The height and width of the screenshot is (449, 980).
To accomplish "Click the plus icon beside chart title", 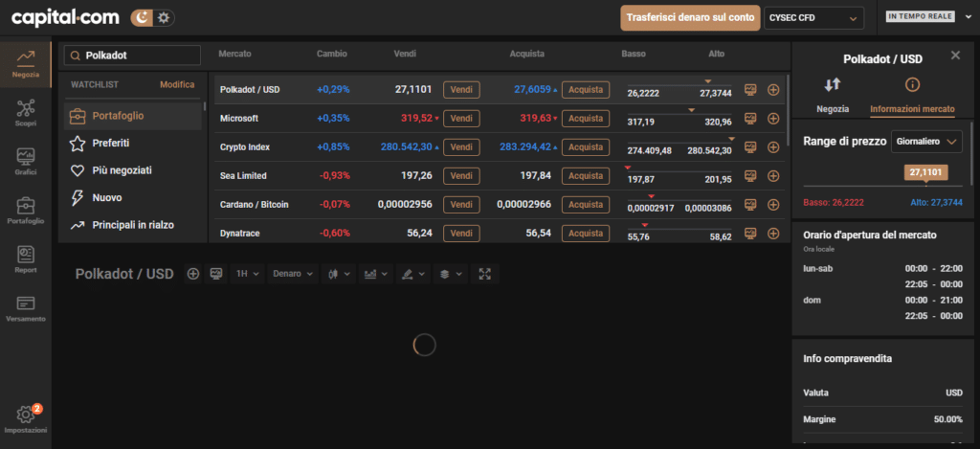I will point(193,274).
